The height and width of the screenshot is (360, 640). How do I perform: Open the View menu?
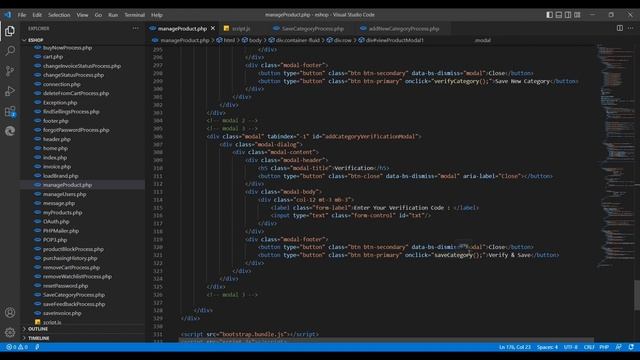pos(82,15)
